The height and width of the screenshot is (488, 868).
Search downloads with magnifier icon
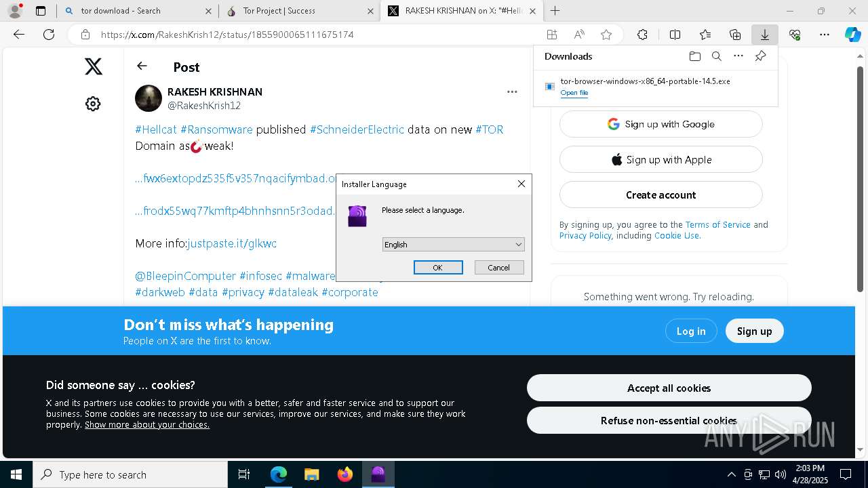point(716,56)
